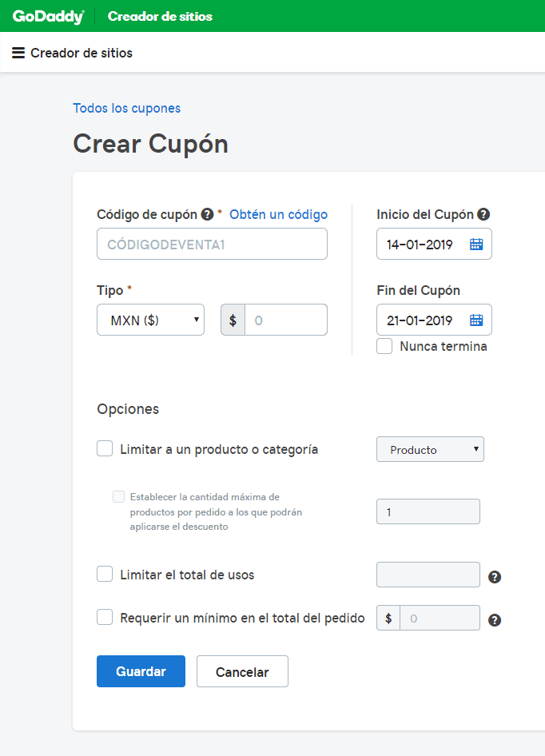
Task: Open calendar icon for coupon end date
Action: (476, 320)
